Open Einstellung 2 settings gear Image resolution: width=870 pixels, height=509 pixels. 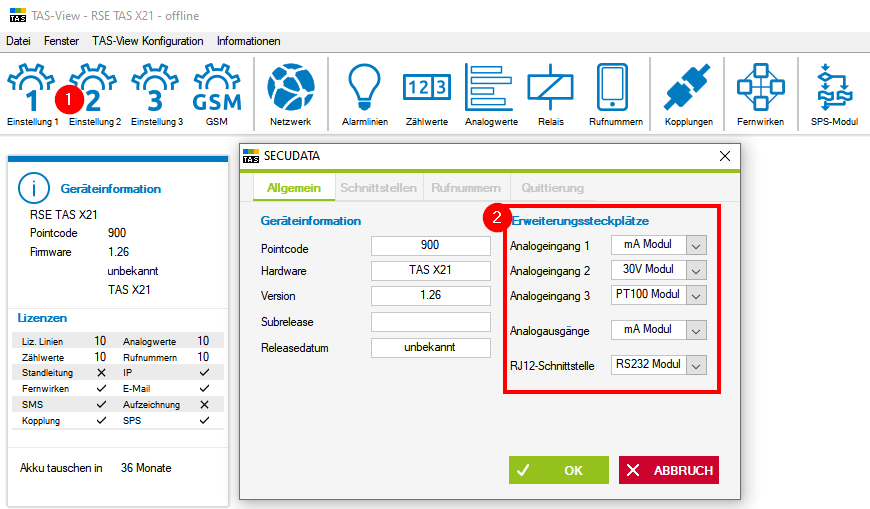93,88
